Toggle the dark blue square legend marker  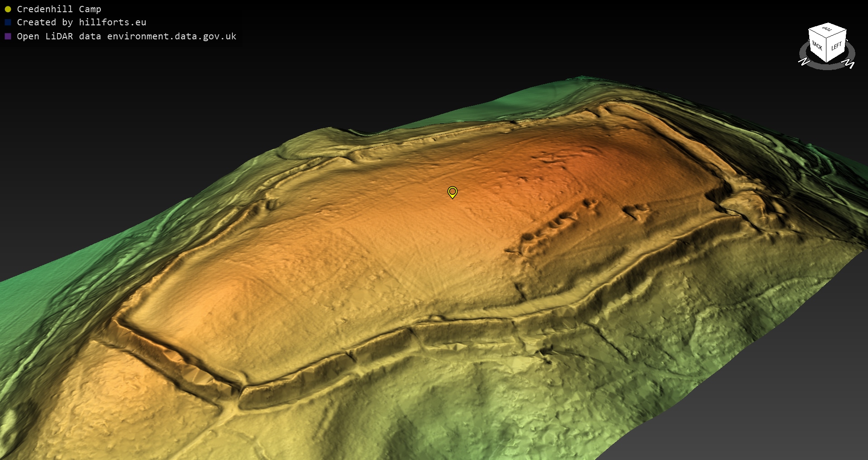pos(8,22)
